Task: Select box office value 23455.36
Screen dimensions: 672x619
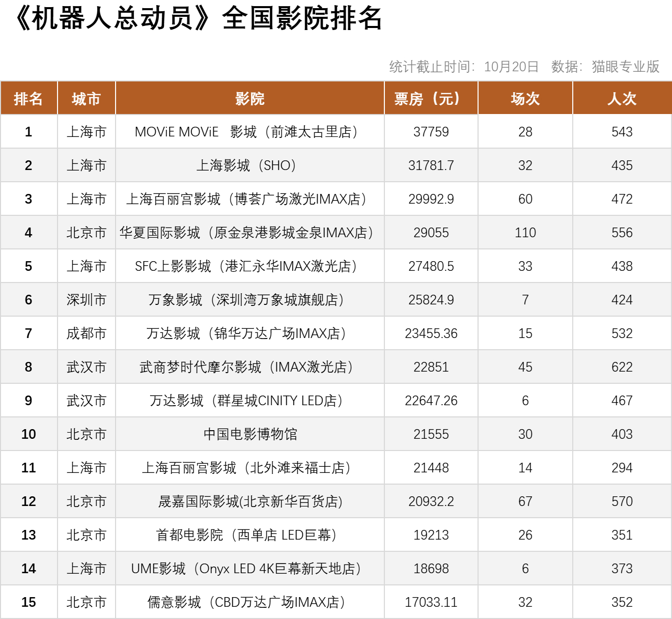Action: [x=431, y=333]
